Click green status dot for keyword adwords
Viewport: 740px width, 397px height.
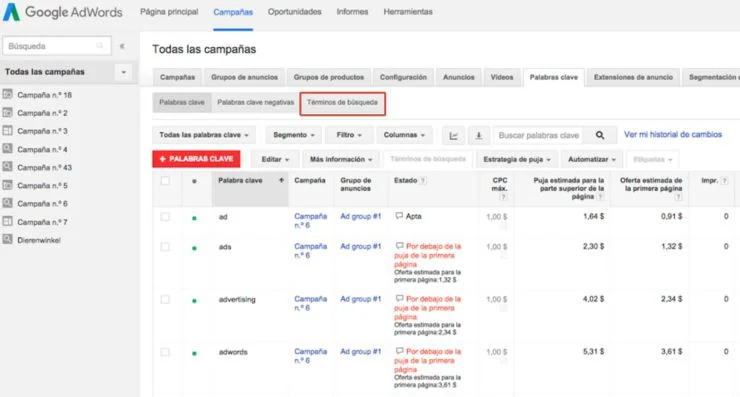(194, 353)
